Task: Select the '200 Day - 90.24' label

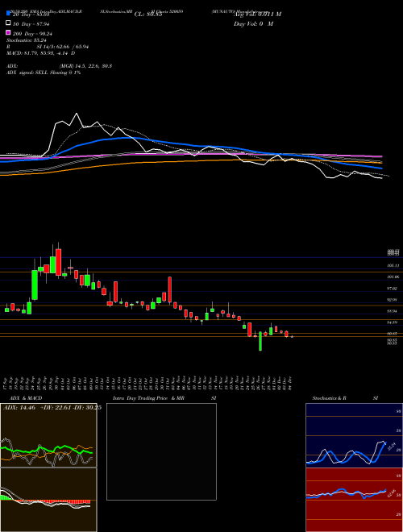Action: click(32, 34)
